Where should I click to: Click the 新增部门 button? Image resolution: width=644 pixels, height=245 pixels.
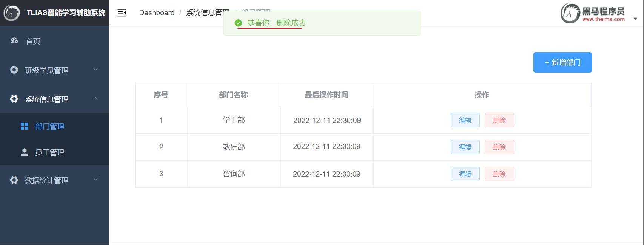tap(562, 62)
